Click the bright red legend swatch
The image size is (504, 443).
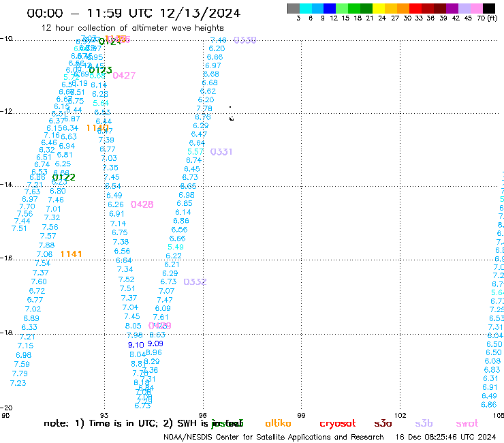pyautogui.click(x=415, y=8)
